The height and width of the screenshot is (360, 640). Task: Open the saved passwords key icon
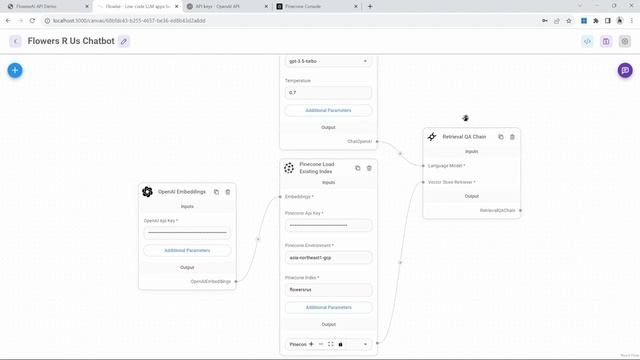(545, 20)
